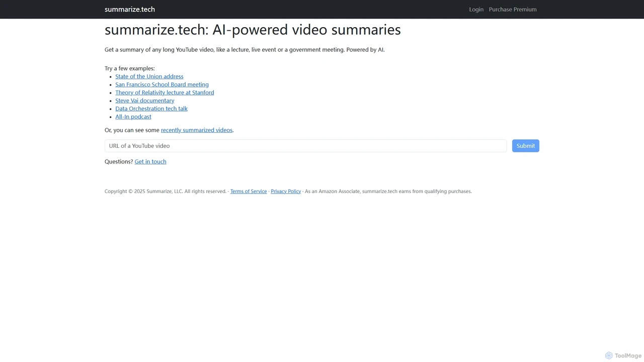Click the main page heading text
The image size is (644, 362).
tap(253, 30)
